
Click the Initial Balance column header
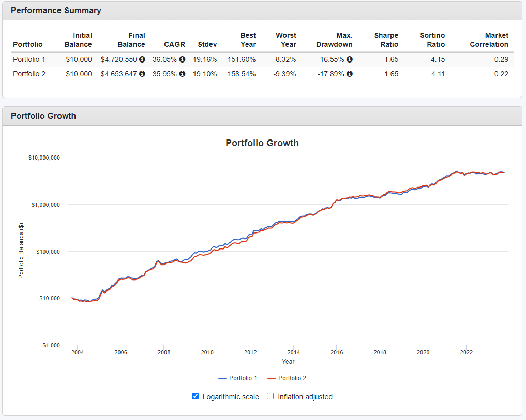(x=78, y=40)
